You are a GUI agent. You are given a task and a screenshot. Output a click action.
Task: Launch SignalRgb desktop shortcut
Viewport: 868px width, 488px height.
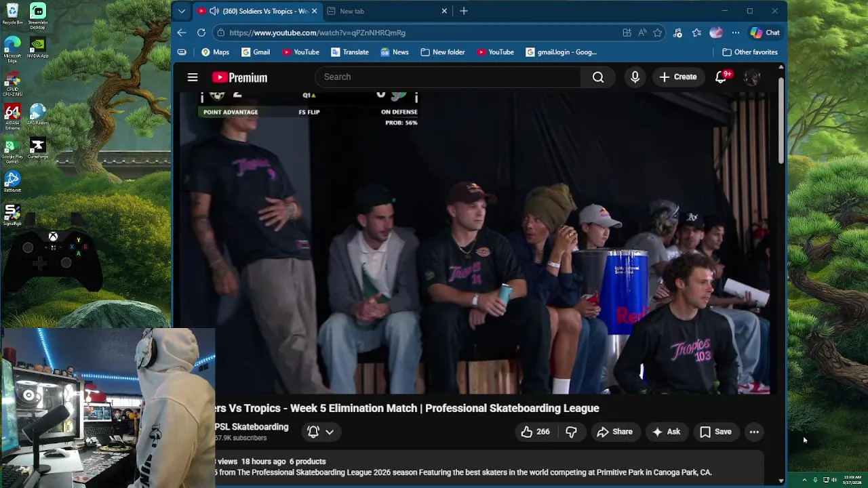click(x=12, y=216)
